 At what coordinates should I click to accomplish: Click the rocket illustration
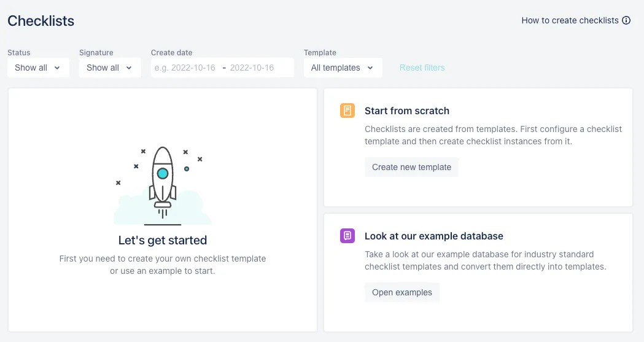pyautogui.click(x=163, y=185)
